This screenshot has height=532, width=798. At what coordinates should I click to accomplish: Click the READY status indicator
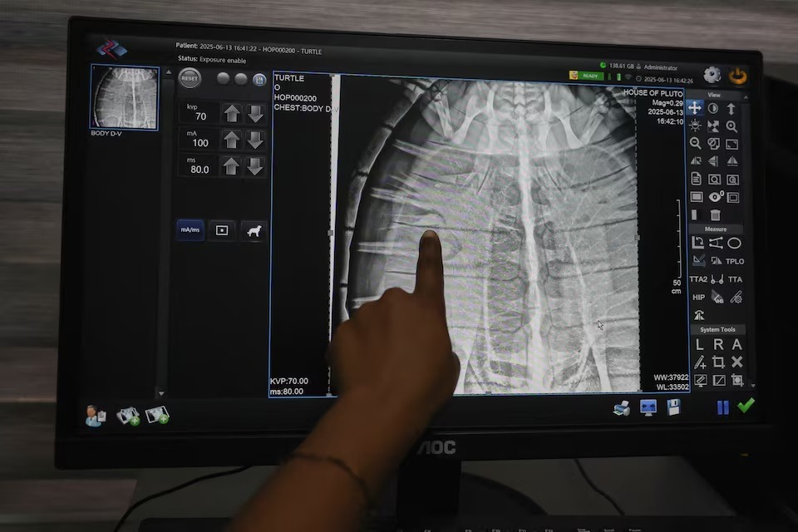pos(586,76)
